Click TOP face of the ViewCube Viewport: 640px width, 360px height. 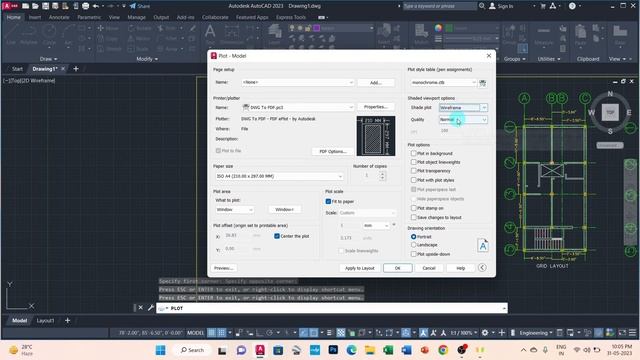coord(610,112)
